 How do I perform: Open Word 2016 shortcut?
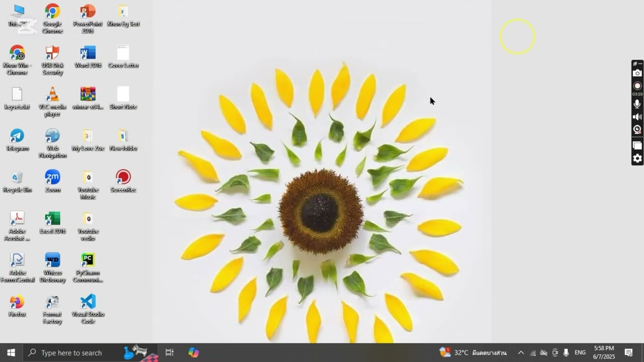point(88,57)
